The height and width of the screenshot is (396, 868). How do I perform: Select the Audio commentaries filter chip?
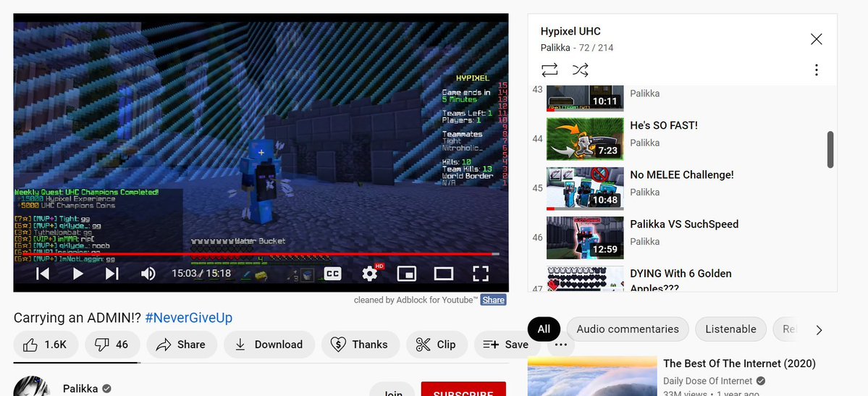[x=628, y=329]
